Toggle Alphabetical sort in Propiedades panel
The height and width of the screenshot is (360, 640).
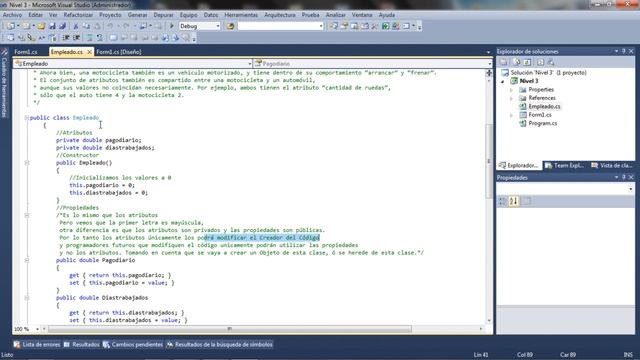pyautogui.click(x=514, y=201)
